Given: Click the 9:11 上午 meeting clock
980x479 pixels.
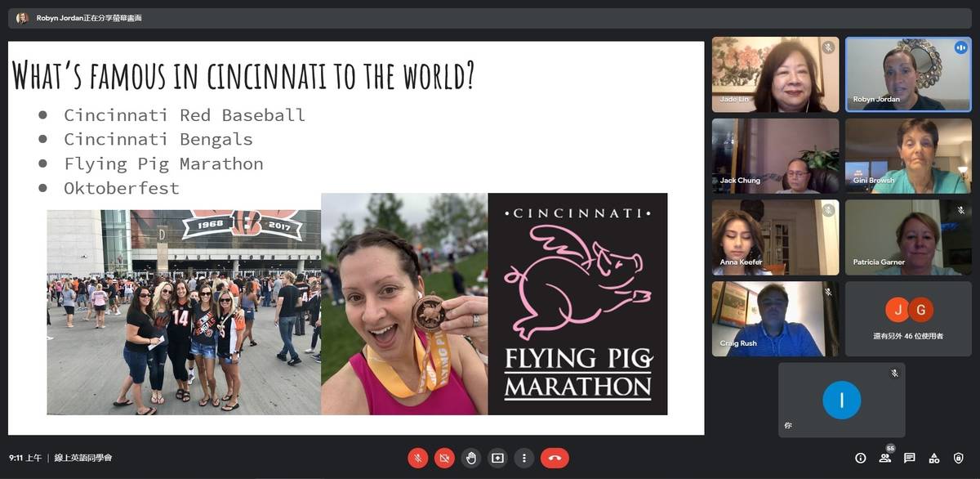Looking at the screenshot, I should [25, 458].
